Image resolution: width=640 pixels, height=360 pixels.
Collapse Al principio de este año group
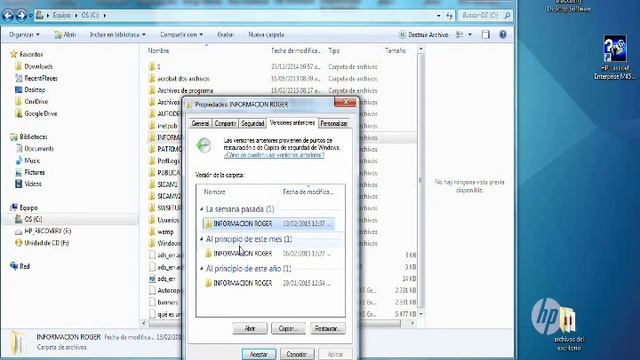click(x=202, y=269)
